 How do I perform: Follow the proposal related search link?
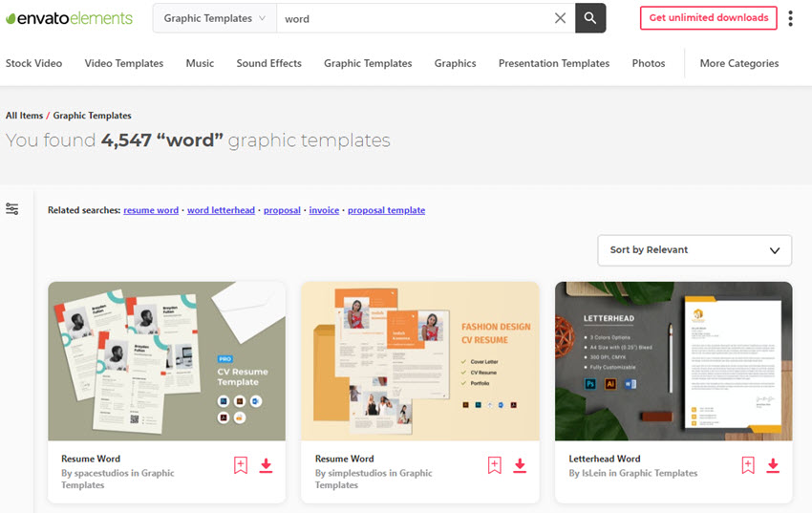coord(282,210)
